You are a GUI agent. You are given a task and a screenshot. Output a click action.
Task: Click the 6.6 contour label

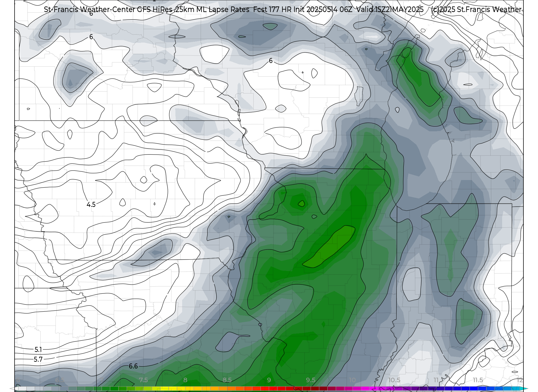pos(133,366)
